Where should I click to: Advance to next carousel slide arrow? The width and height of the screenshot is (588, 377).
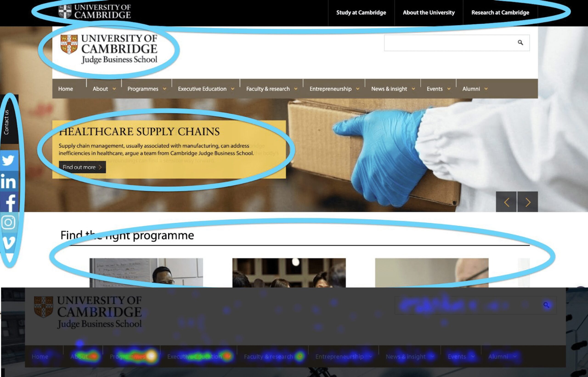coord(528,202)
